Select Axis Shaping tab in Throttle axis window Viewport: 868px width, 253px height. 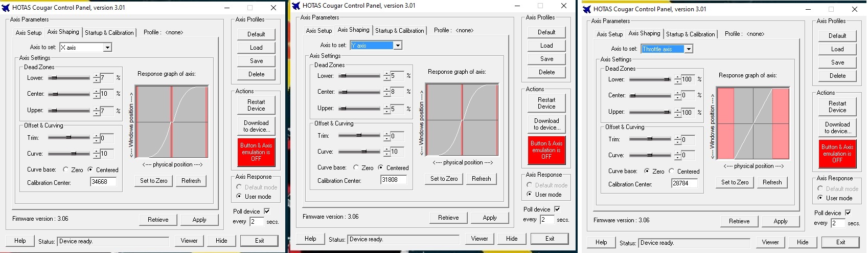[645, 33]
